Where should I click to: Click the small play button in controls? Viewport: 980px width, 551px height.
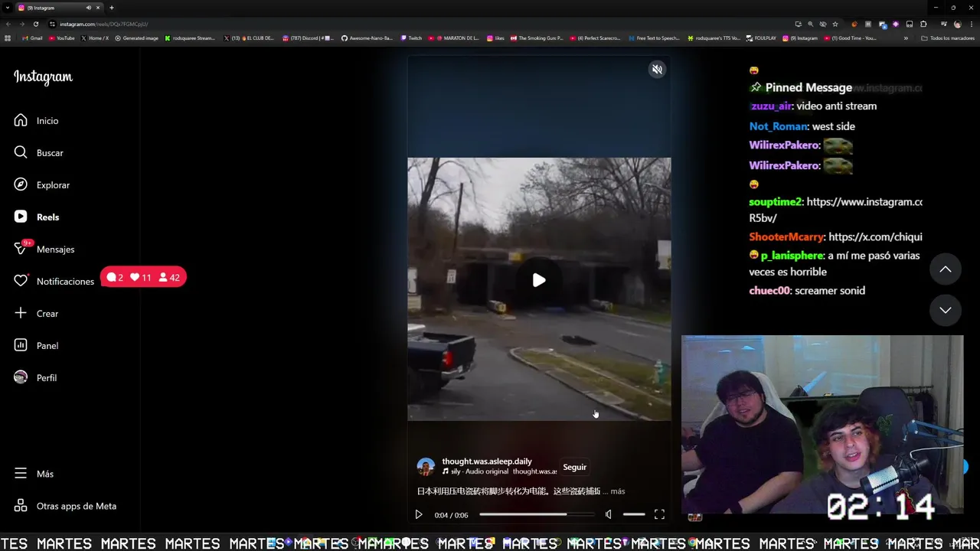click(419, 515)
